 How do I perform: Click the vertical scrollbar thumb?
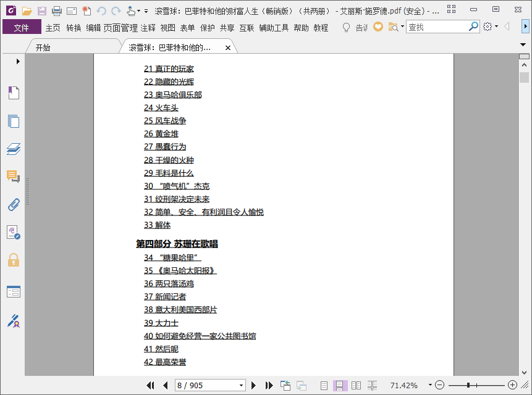(x=524, y=77)
